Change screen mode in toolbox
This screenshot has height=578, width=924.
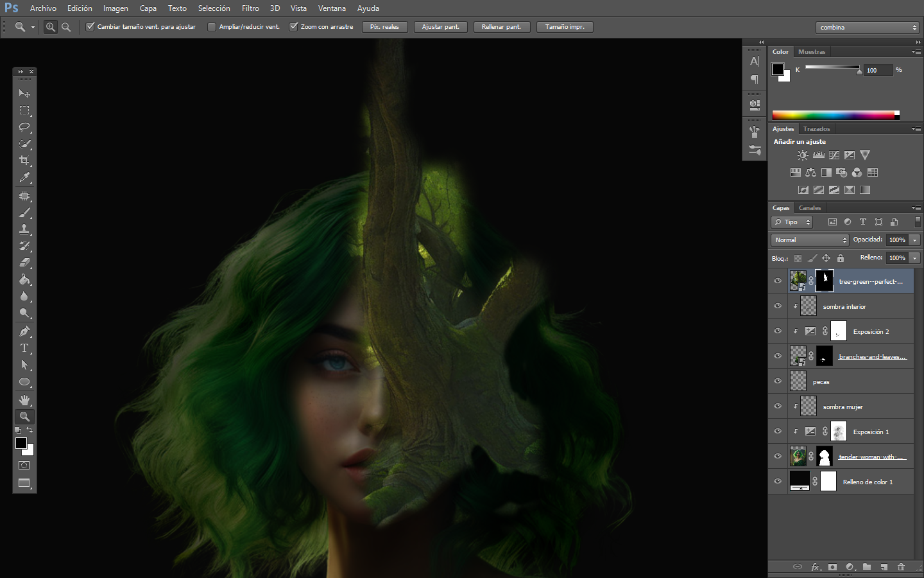coord(24,484)
